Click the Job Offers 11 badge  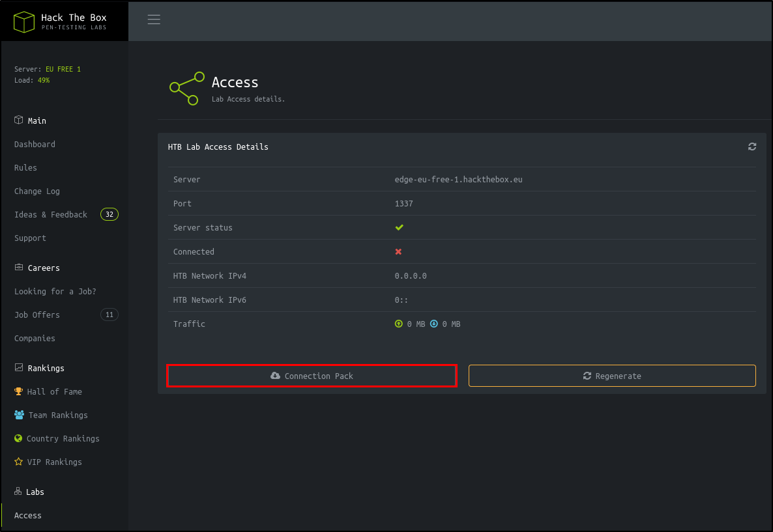(x=109, y=315)
